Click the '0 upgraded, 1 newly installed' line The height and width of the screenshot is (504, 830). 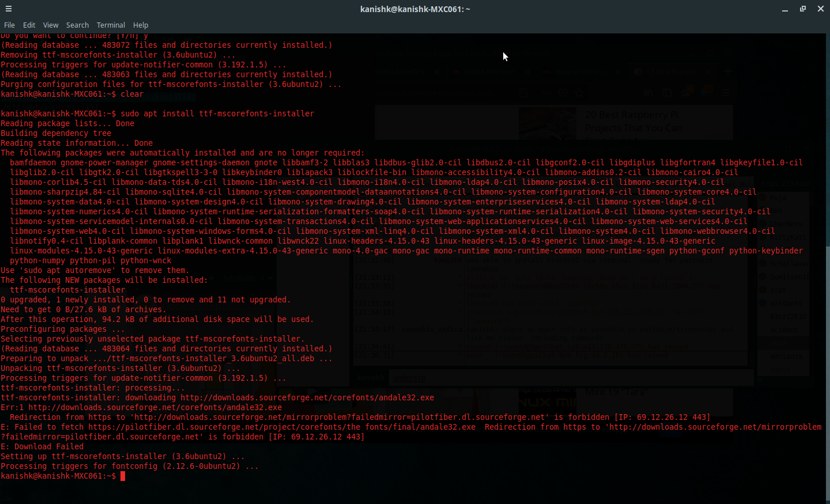[x=146, y=300]
